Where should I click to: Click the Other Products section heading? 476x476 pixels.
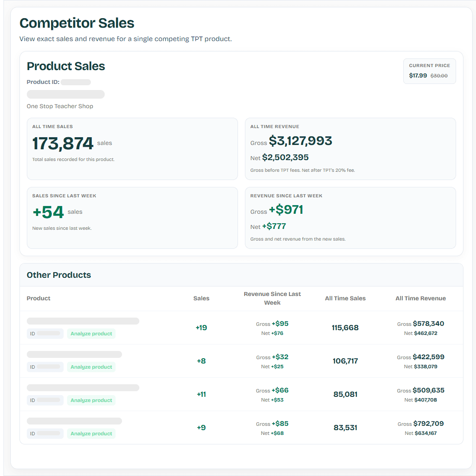pyautogui.click(x=58, y=275)
